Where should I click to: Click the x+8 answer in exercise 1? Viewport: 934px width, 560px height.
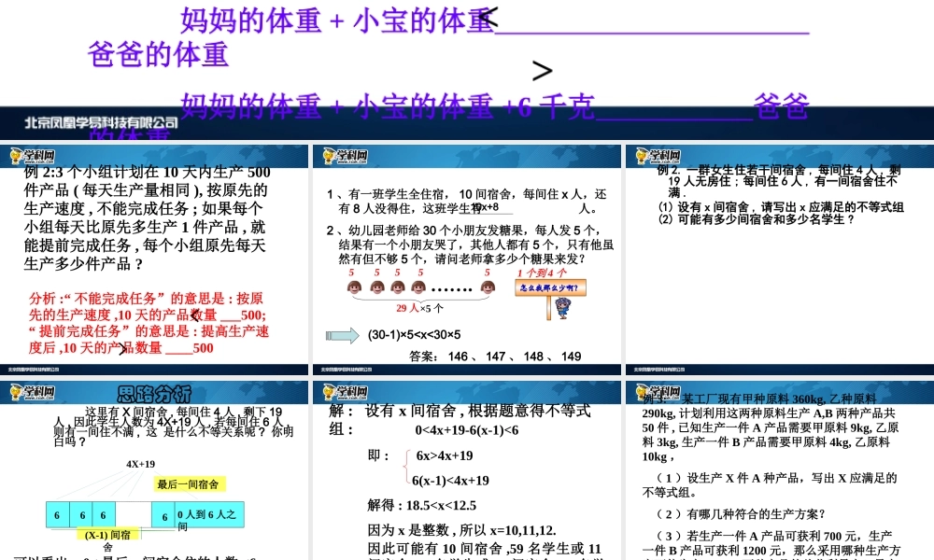(x=487, y=207)
